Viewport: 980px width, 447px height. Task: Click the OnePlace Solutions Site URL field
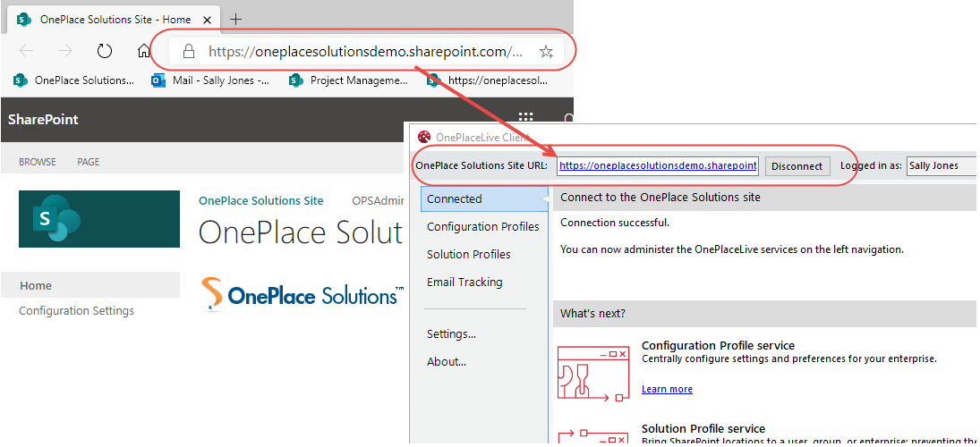point(658,166)
